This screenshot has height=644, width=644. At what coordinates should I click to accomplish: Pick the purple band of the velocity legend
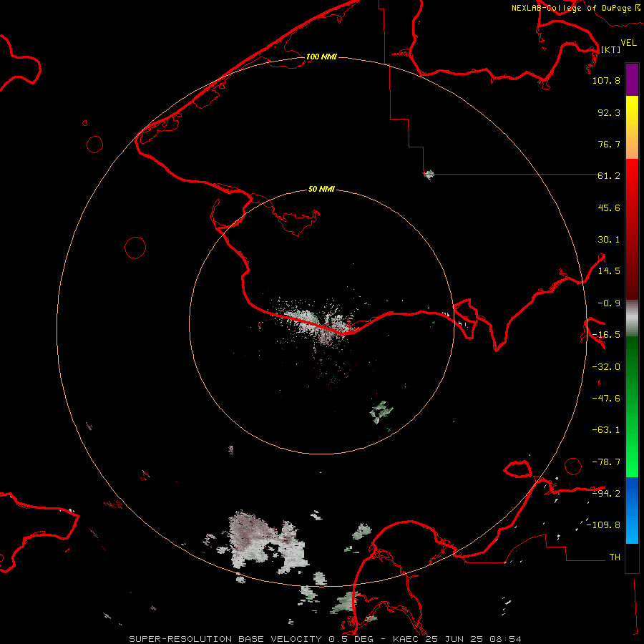click(x=632, y=80)
